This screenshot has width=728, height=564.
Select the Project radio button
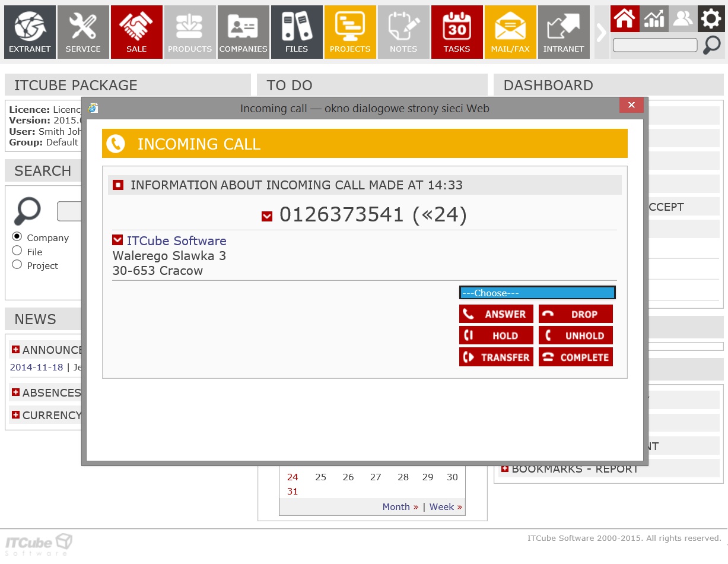coord(17,264)
